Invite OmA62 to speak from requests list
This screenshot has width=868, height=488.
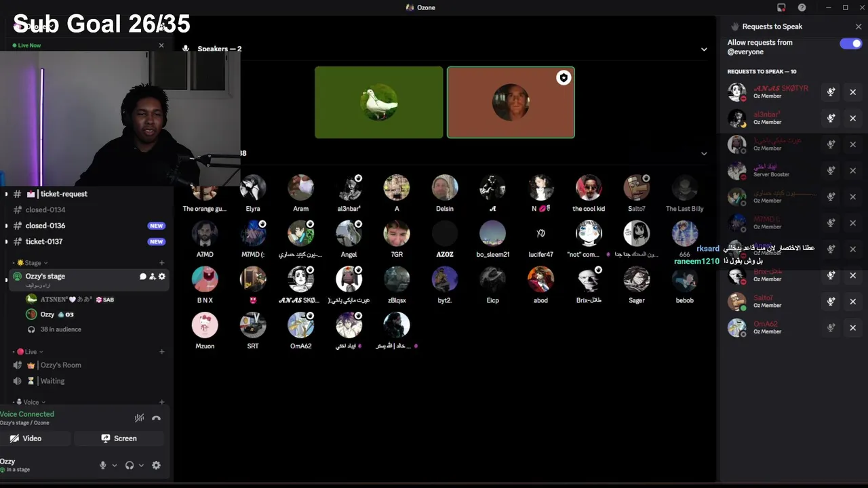pyautogui.click(x=831, y=328)
